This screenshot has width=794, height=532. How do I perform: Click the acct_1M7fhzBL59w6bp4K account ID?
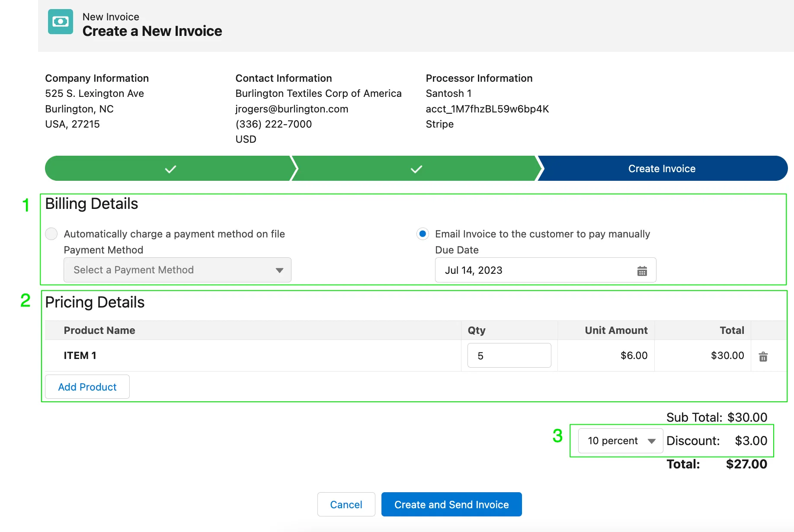click(x=487, y=109)
